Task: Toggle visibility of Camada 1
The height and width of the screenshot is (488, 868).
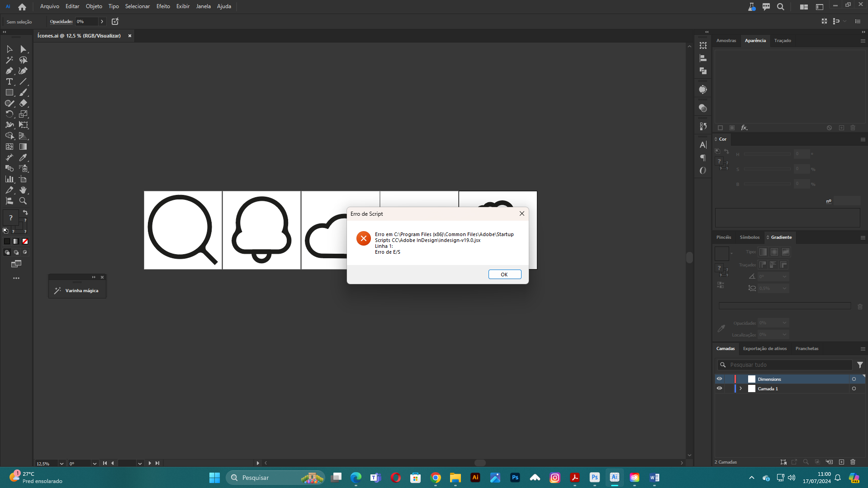Action: pyautogui.click(x=720, y=388)
